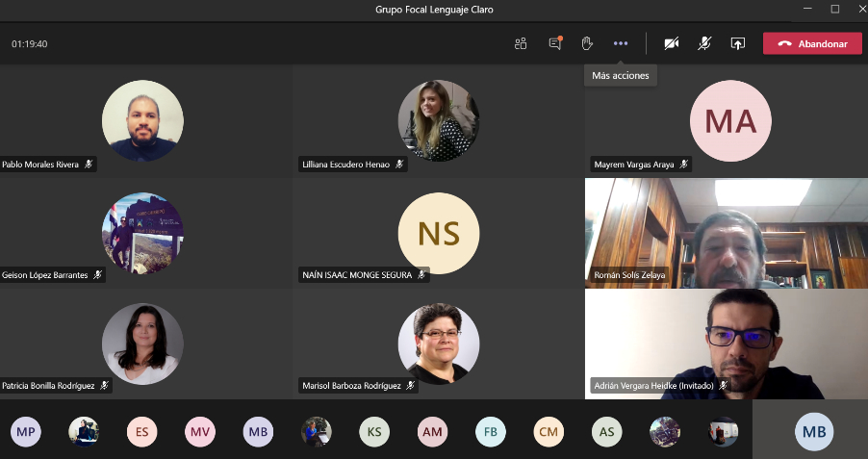Image resolution: width=868 pixels, height=459 pixels.
Task: Open the share content tray
Action: [x=737, y=43]
